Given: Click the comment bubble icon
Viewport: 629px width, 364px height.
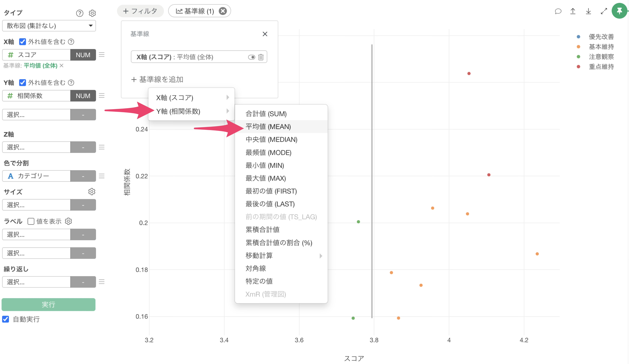Looking at the screenshot, I should (558, 11).
